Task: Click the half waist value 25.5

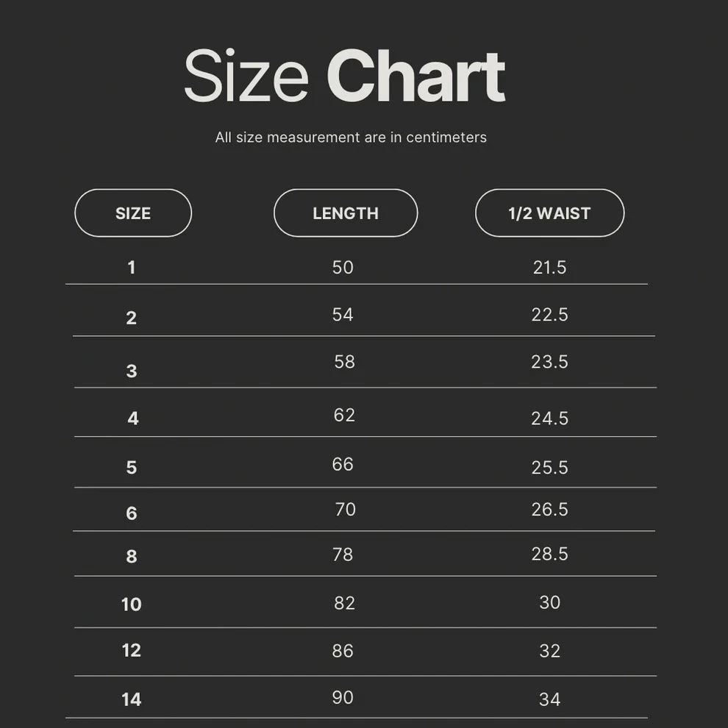Action: coord(549,468)
